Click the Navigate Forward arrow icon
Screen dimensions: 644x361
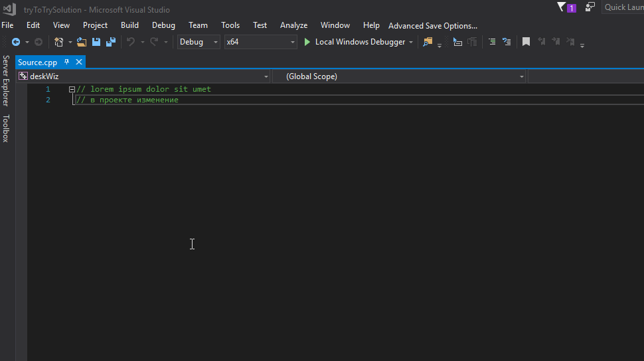coord(39,42)
